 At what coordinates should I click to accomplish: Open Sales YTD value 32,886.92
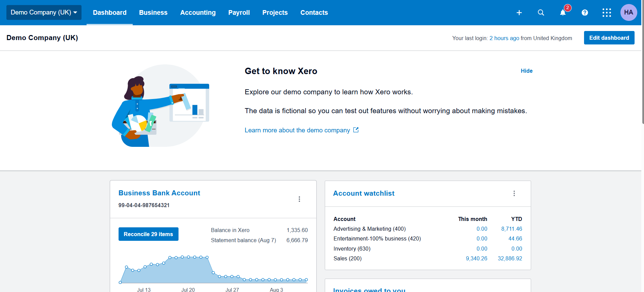[x=510, y=258]
